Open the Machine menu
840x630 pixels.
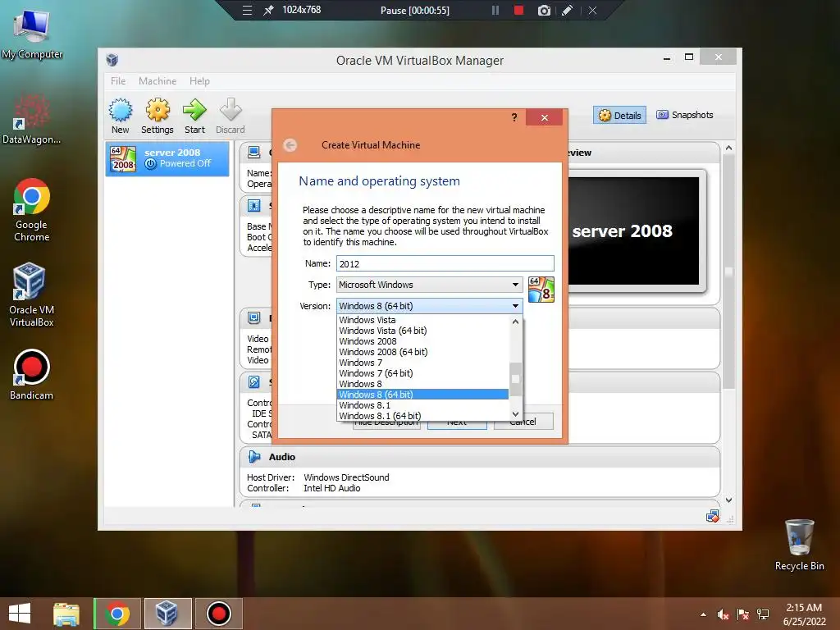click(157, 81)
